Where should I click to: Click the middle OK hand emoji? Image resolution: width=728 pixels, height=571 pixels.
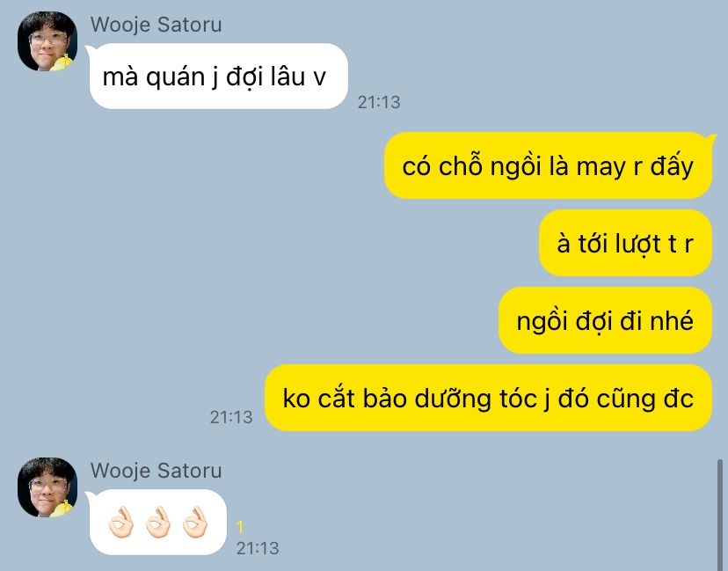tap(158, 523)
